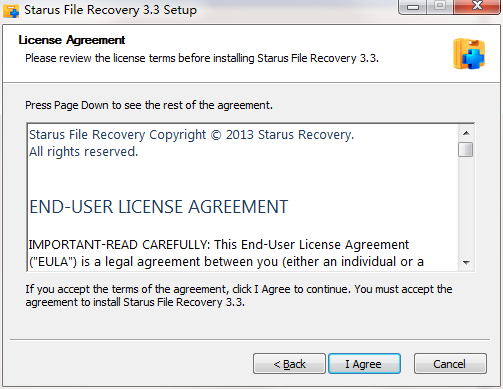
Task: Click the IMPORTANT-READ CAREFULLY paragraph
Action: [226, 253]
